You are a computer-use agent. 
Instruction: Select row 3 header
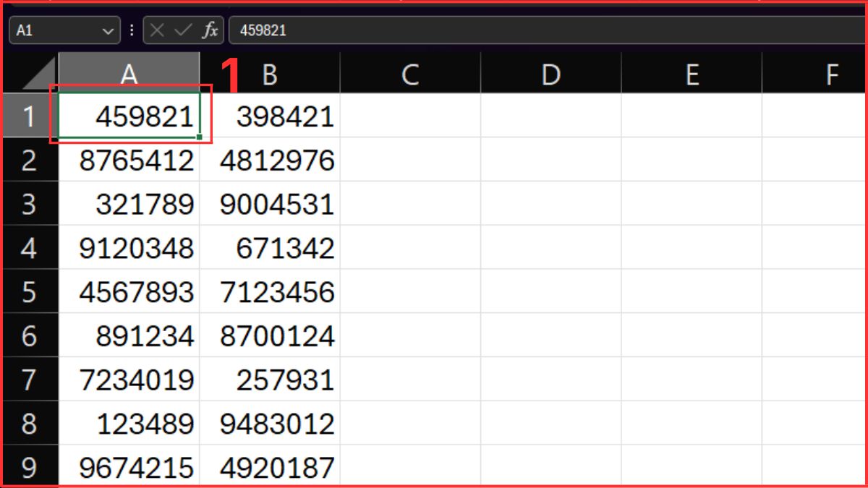[30, 203]
